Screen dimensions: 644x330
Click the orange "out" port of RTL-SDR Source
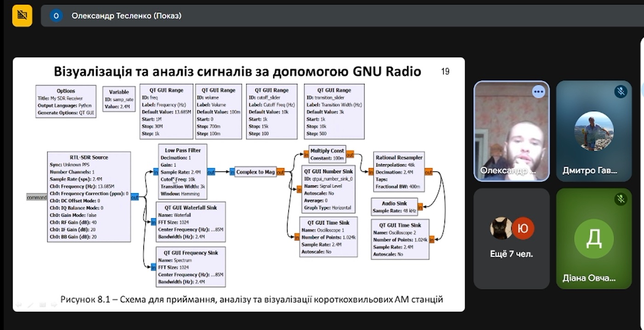pyautogui.click(x=135, y=198)
